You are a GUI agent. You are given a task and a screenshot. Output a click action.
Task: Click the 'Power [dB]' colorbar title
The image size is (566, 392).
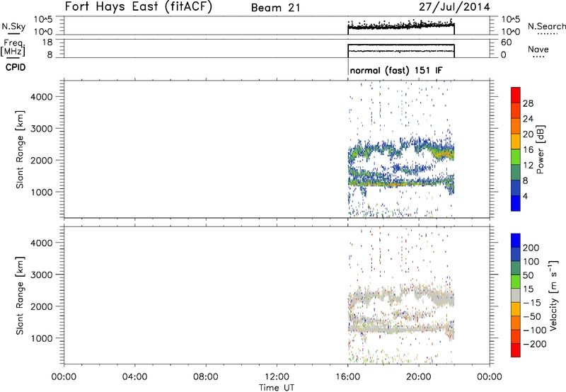540,149
